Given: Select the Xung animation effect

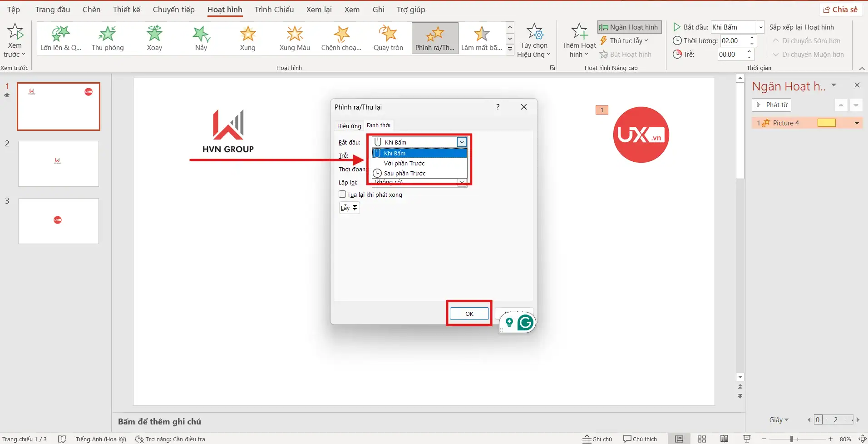Looking at the screenshot, I should point(248,38).
